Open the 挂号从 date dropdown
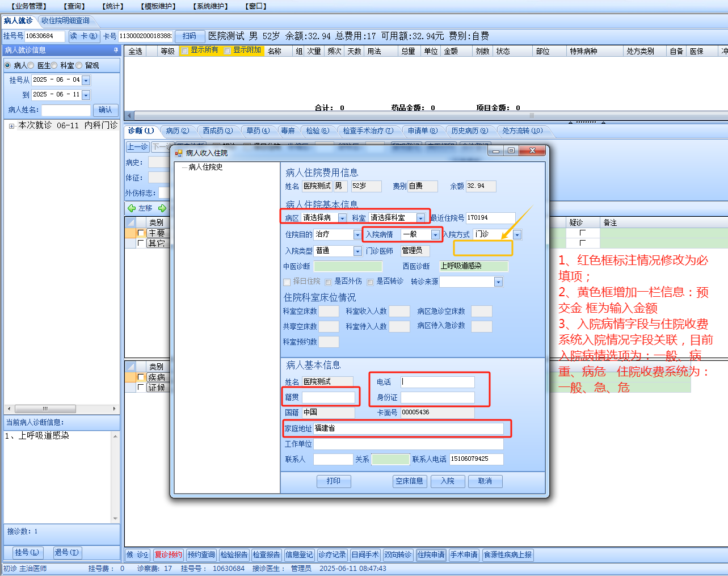 (x=86, y=81)
